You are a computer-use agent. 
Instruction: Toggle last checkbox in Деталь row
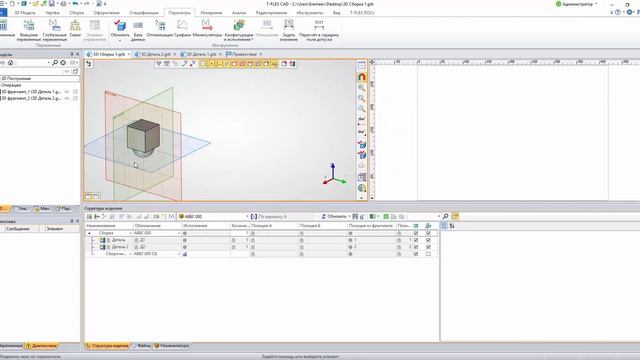[x=428, y=240]
